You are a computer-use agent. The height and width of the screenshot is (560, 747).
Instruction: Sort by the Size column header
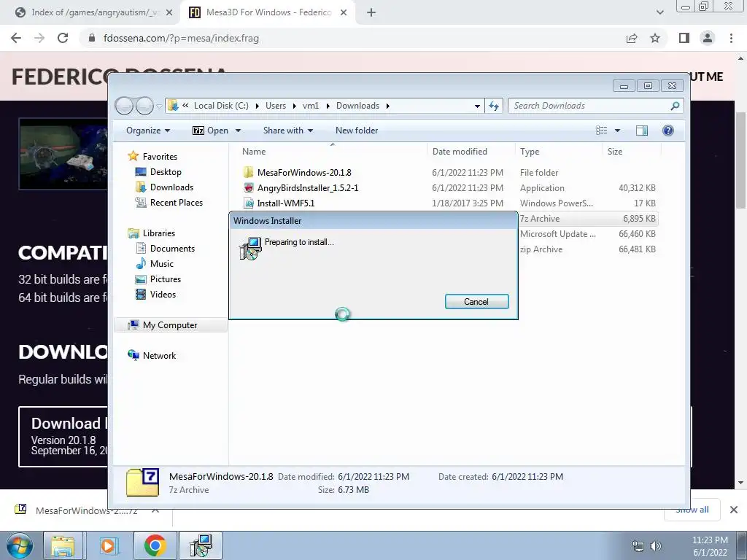point(614,152)
